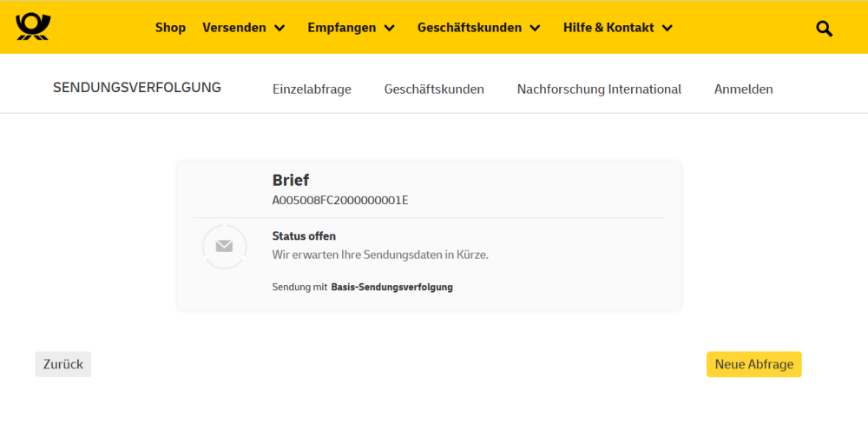Click the 'Wir erwarten Ihre Sendungsdaten' message
Viewport: 868px width, 431px height.
point(380,255)
